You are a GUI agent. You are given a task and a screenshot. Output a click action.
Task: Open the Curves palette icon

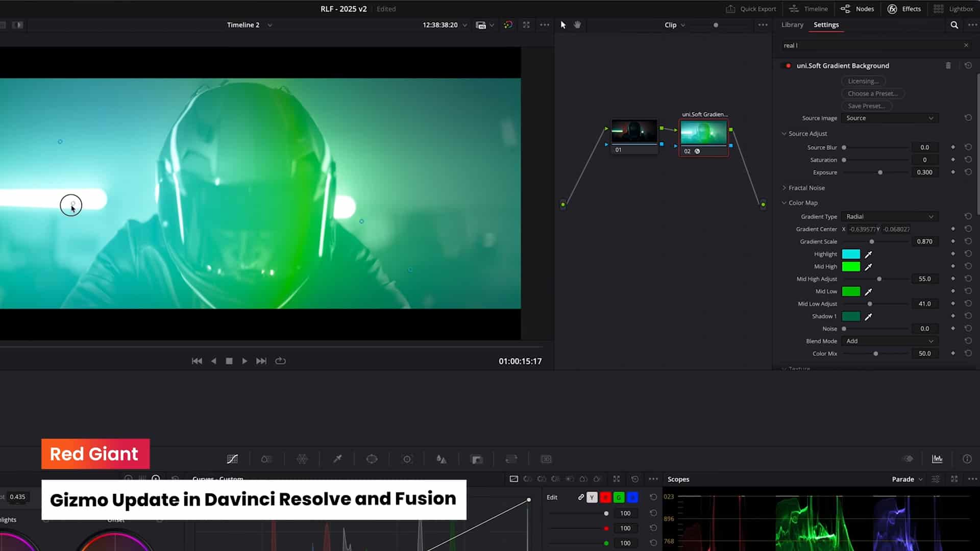tap(232, 459)
